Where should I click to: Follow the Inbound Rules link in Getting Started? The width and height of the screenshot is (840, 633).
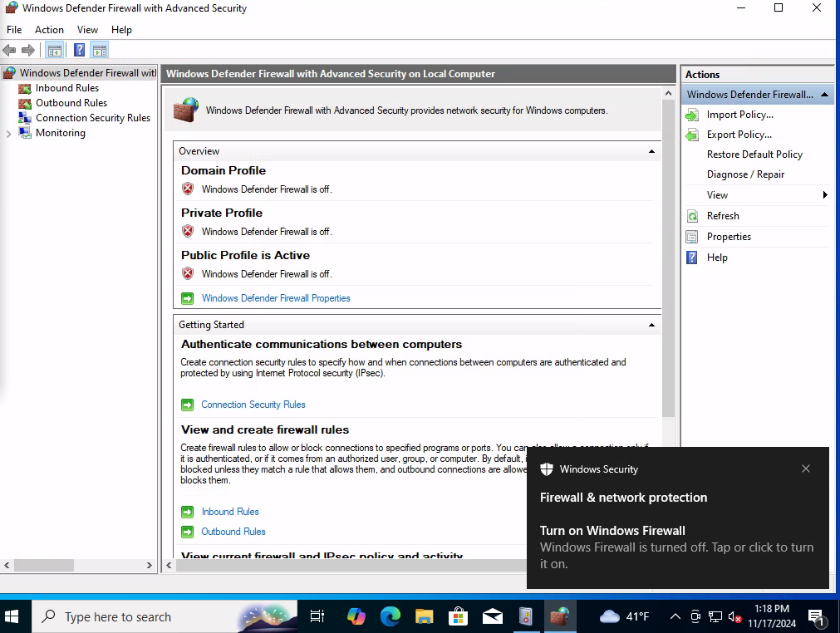click(x=230, y=512)
